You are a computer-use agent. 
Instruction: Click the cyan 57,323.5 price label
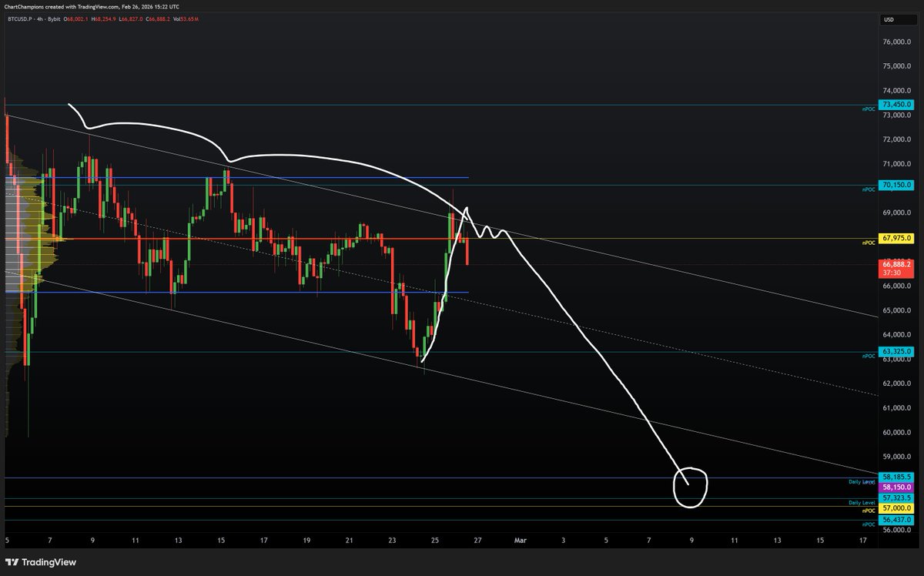point(897,498)
